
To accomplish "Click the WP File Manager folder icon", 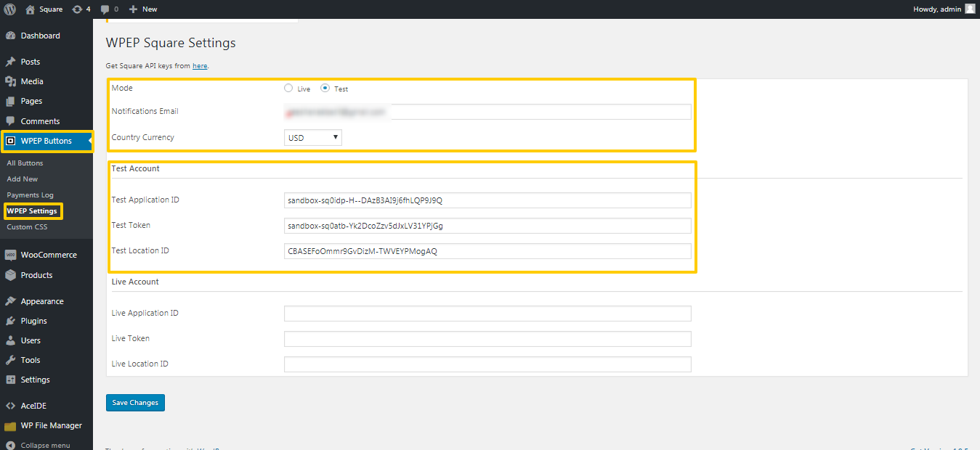I will tap(11, 426).
